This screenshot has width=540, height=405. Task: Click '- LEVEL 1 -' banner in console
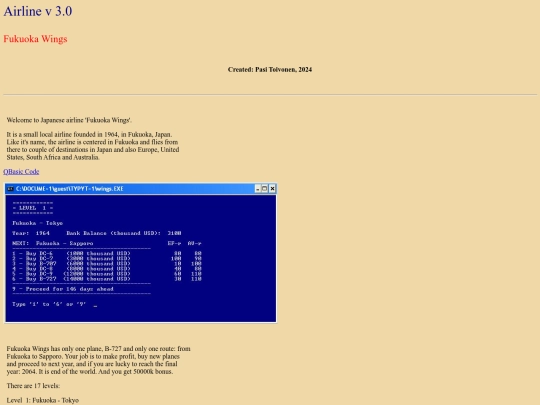pyautogui.click(x=33, y=208)
